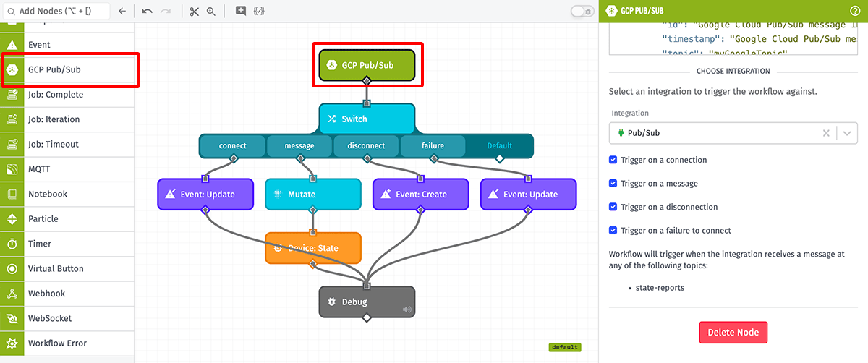The image size is (868, 363).
Task: Expand the Integration dropdown arrow
Action: tap(847, 133)
